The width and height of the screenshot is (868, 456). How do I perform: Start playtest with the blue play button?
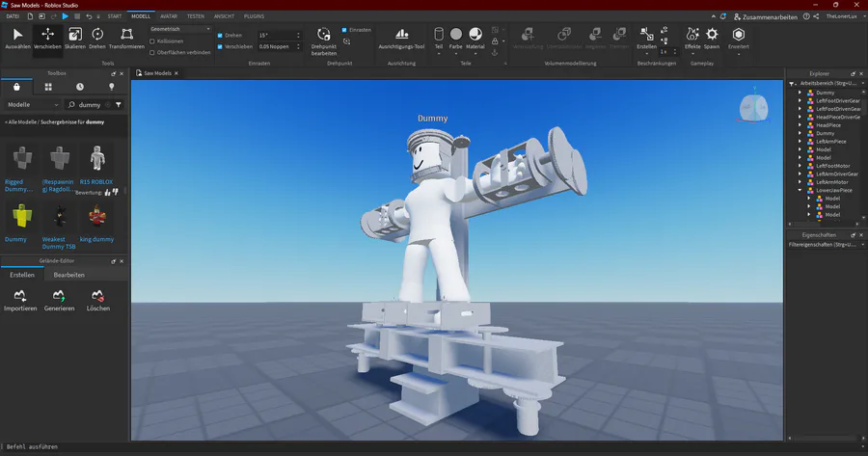pyautogui.click(x=66, y=16)
